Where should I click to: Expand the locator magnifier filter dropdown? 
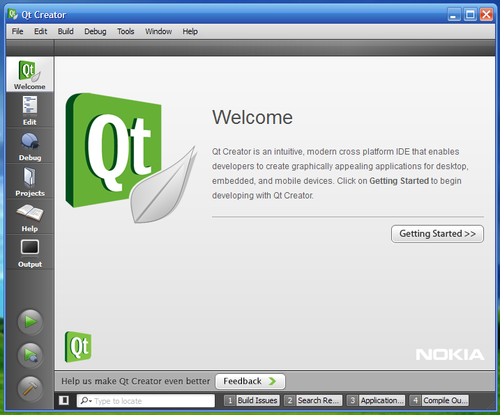click(86, 400)
